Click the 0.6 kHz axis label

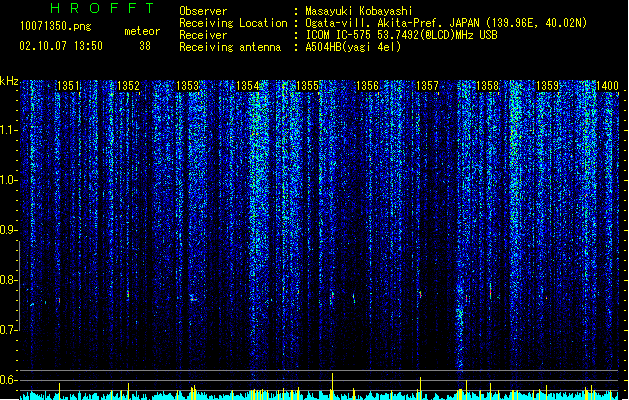[8, 380]
